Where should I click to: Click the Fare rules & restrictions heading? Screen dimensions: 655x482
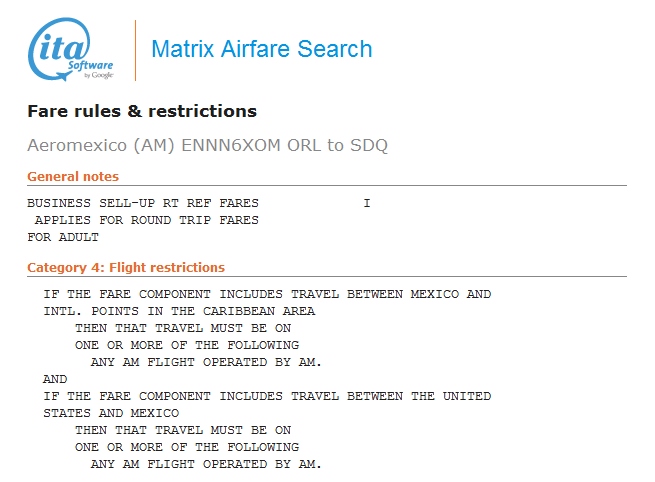[142, 111]
